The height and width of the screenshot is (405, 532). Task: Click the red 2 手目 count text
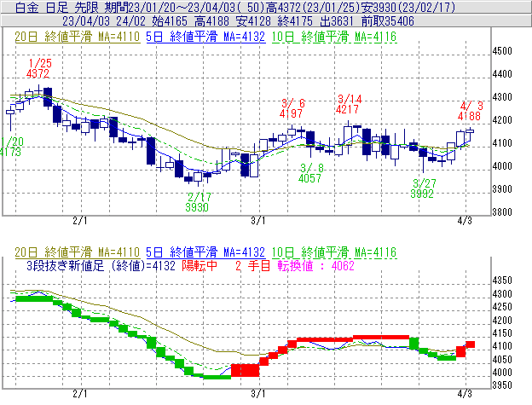(x=252, y=265)
